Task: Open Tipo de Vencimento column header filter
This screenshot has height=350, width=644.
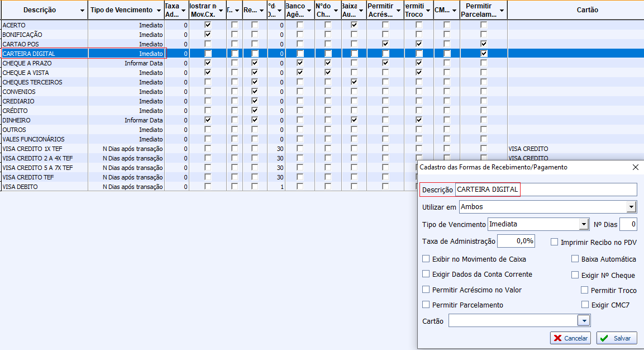Action: click(159, 11)
